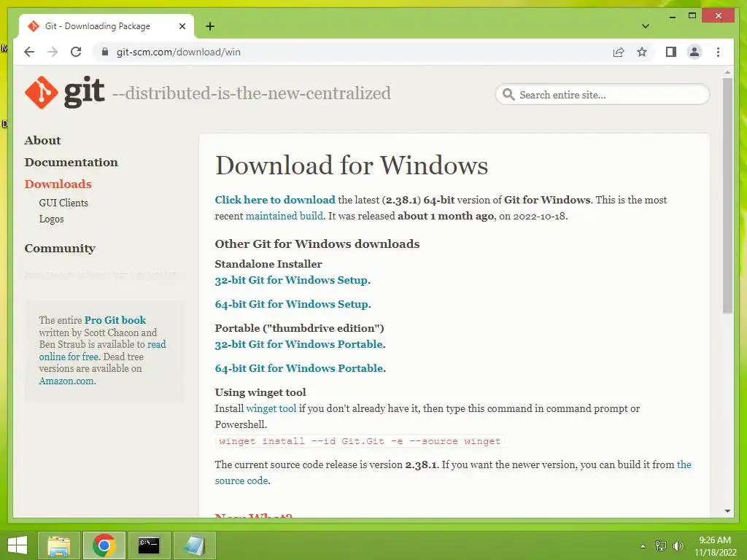Close the Git - Downloading Package tab
The width and height of the screenshot is (747, 560).
182,26
